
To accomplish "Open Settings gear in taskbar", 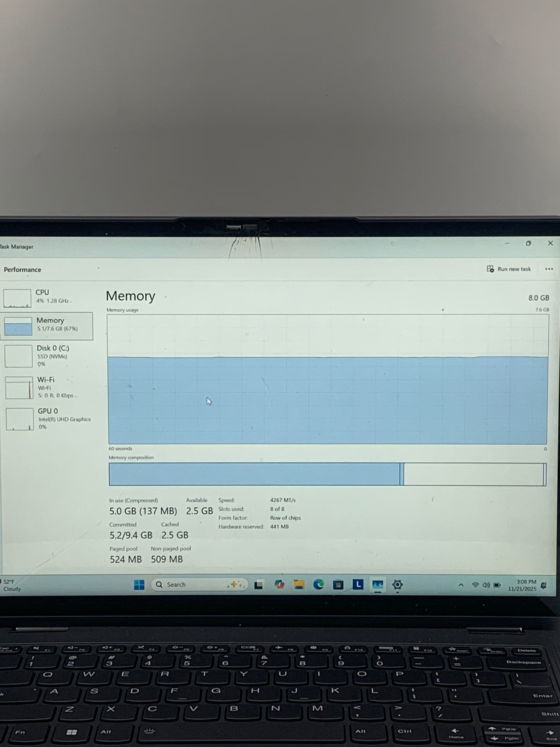I will tap(398, 585).
